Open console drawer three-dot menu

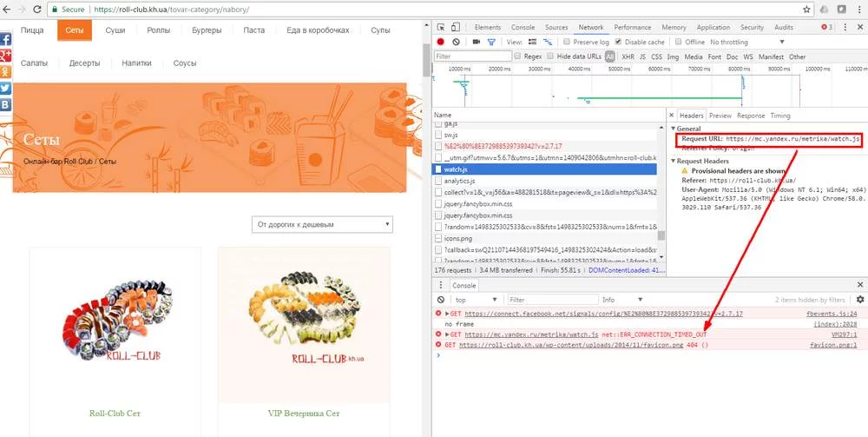pos(441,285)
